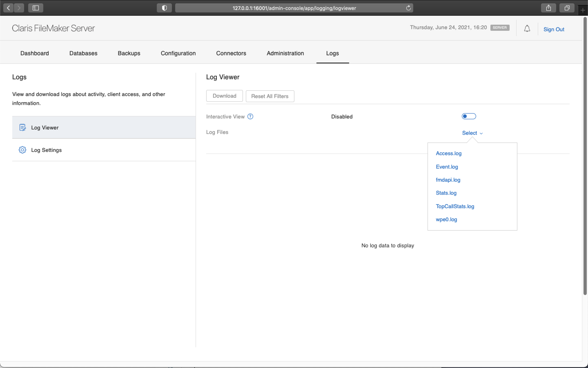588x368 pixels.
Task: Click the tab overview icon
Action: tap(567, 8)
